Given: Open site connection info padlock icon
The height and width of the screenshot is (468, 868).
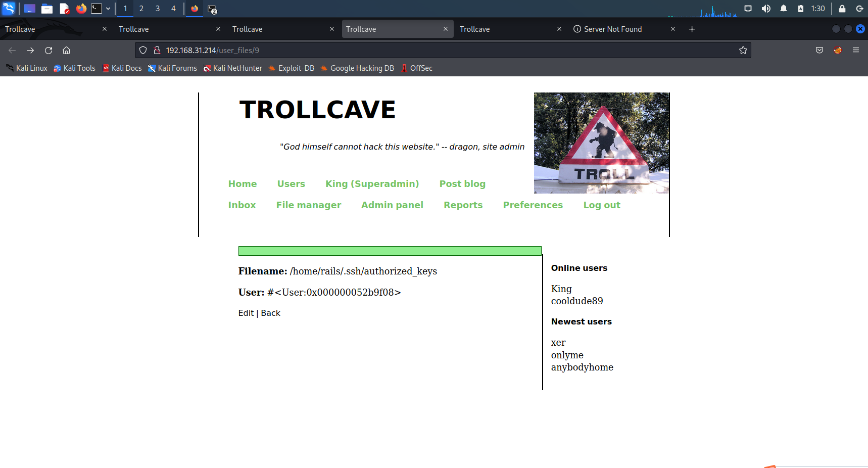Looking at the screenshot, I should (157, 50).
